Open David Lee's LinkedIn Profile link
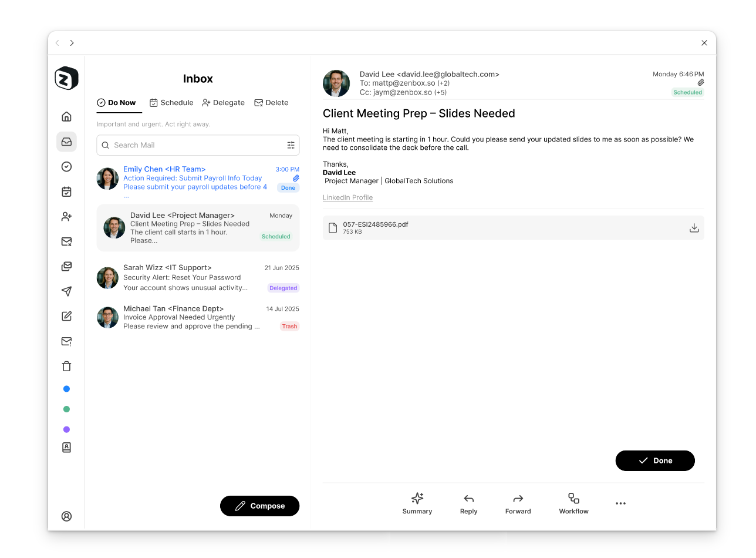Viewport: 756px width, 558px height. (347, 197)
